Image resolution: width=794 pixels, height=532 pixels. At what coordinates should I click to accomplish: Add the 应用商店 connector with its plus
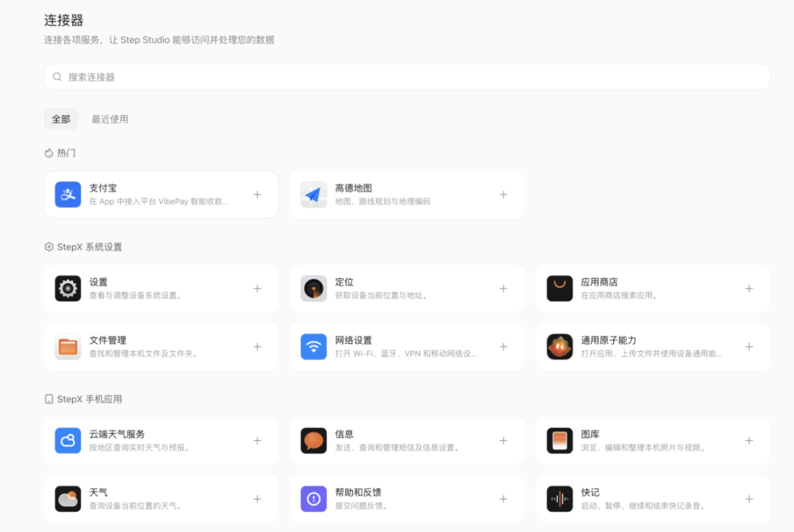pyautogui.click(x=749, y=289)
